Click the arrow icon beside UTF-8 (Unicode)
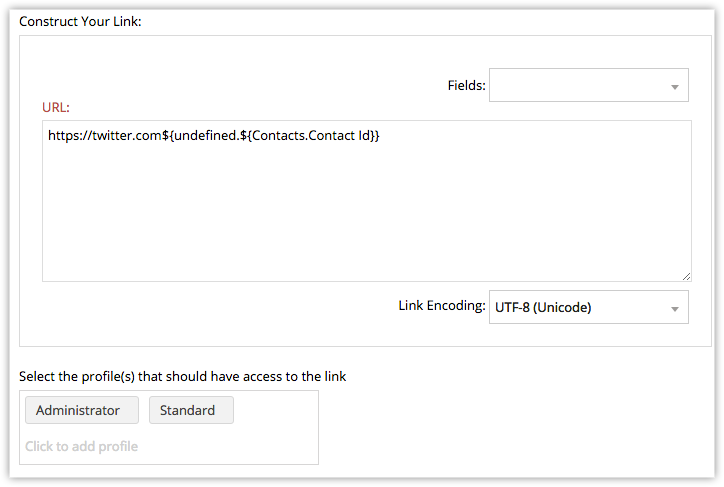Screen dimensions: 724x487 tap(675, 309)
